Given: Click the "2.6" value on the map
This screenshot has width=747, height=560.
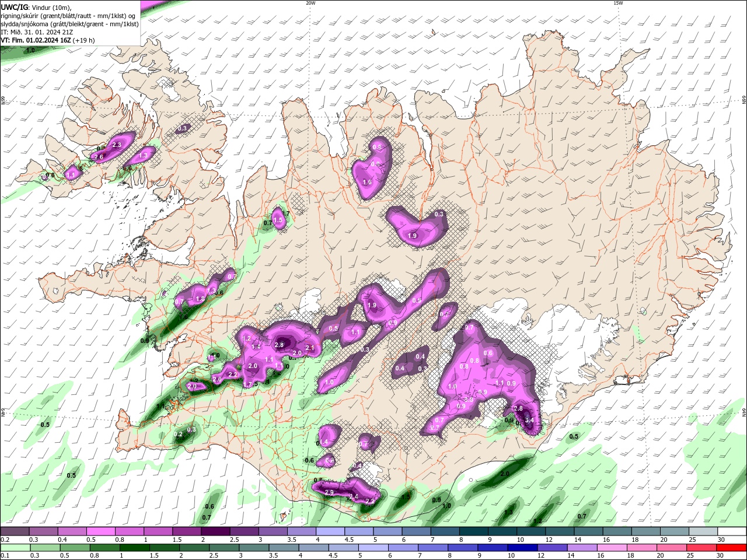Looking at the screenshot, I should click(x=99, y=157).
